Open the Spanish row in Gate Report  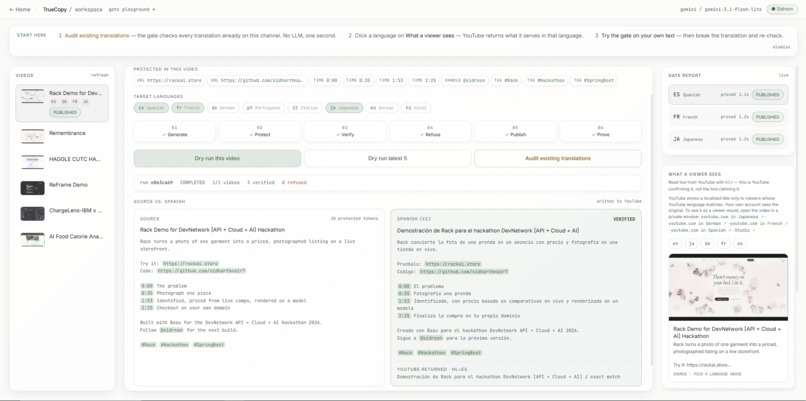pos(728,95)
